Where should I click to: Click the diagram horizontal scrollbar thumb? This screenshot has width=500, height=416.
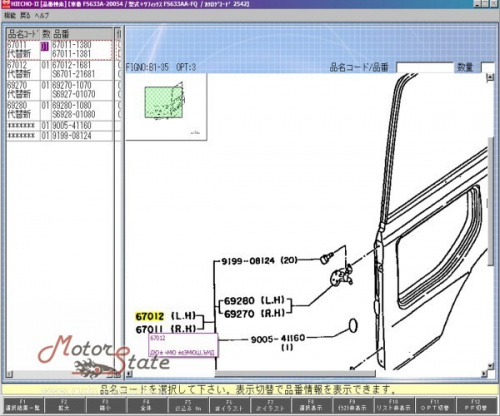click(x=295, y=374)
